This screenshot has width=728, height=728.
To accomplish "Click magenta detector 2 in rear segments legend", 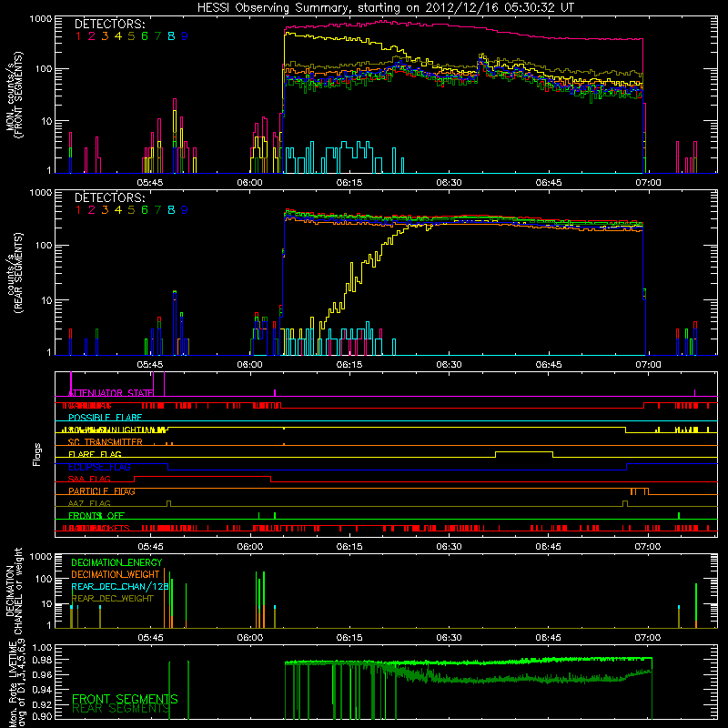I will (92, 210).
